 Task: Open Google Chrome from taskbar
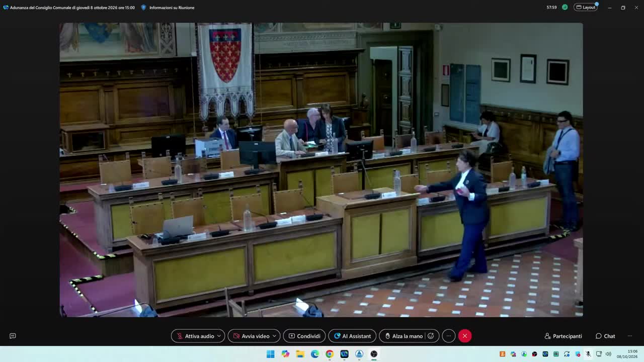pyautogui.click(x=330, y=354)
